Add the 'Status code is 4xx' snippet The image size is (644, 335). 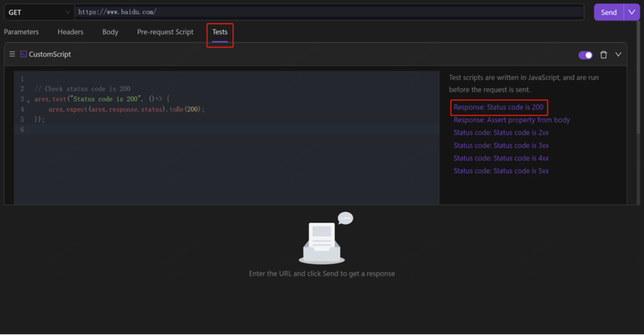pos(501,158)
